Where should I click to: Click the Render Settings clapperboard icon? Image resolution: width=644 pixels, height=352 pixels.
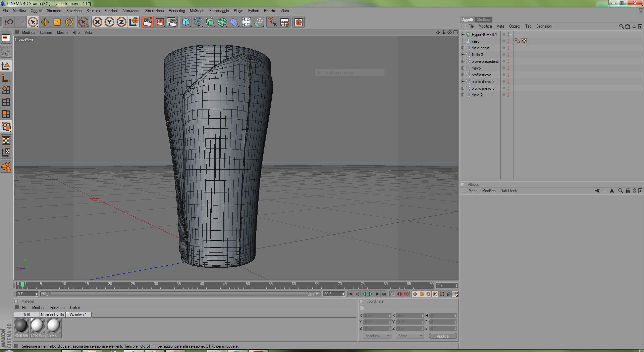point(172,22)
